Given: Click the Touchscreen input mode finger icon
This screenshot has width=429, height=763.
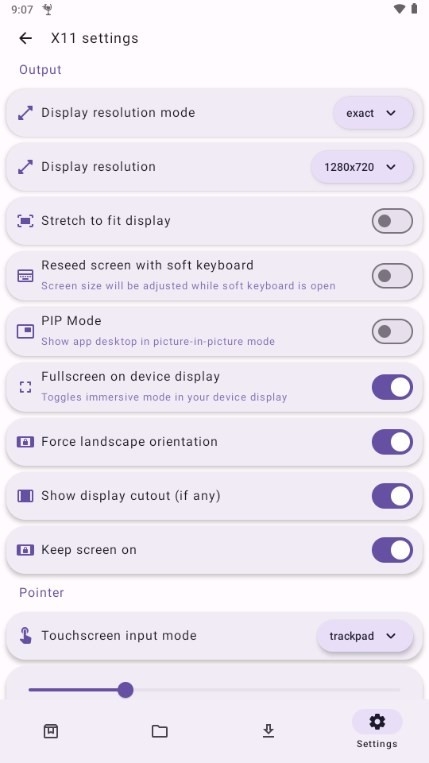Looking at the screenshot, I should (x=25, y=636).
